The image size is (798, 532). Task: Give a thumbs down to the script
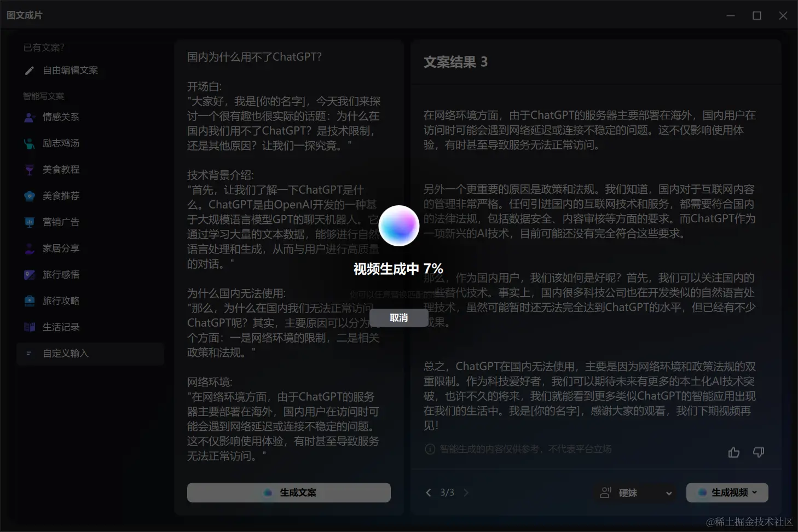click(x=758, y=453)
